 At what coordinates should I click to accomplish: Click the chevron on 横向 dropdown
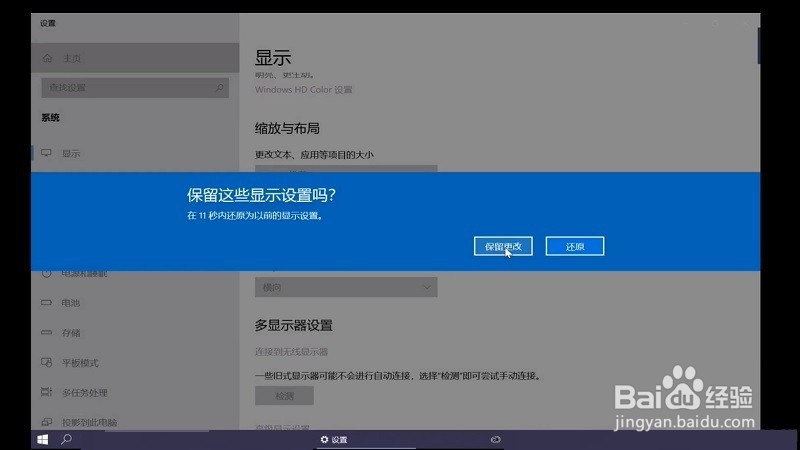click(x=427, y=287)
